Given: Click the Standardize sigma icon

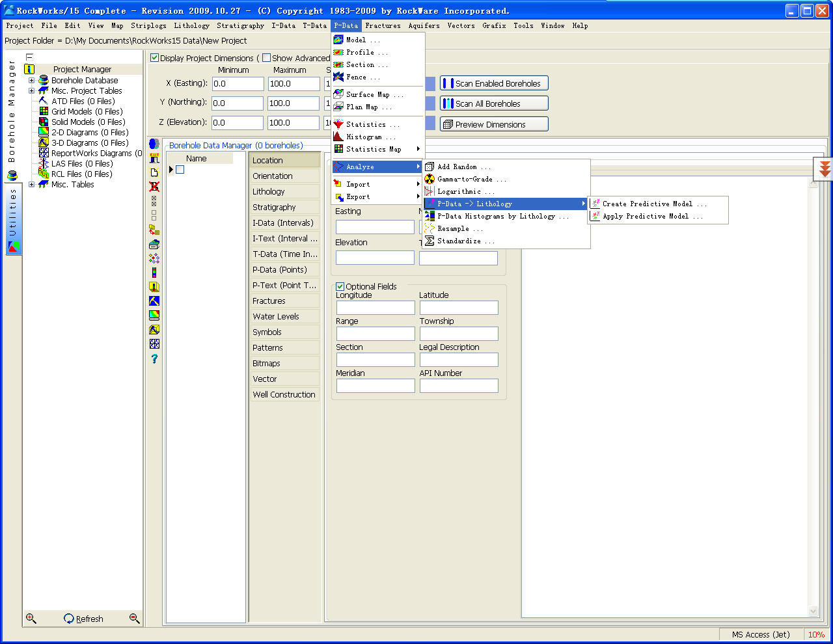Looking at the screenshot, I should [x=430, y=241].
